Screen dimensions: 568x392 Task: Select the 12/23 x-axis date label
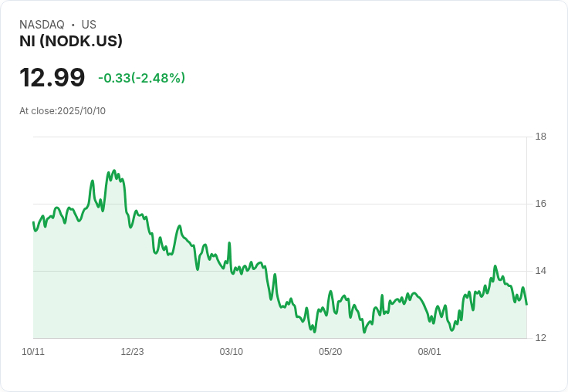click(x=132, y=352)
